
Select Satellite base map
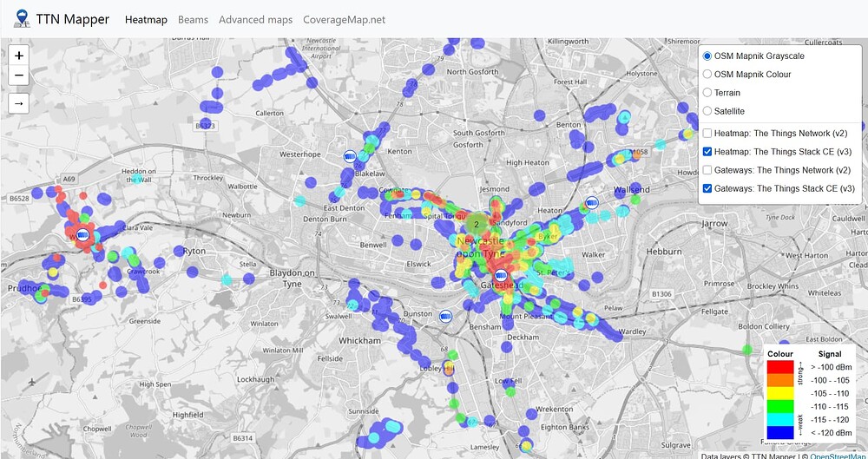707,111
